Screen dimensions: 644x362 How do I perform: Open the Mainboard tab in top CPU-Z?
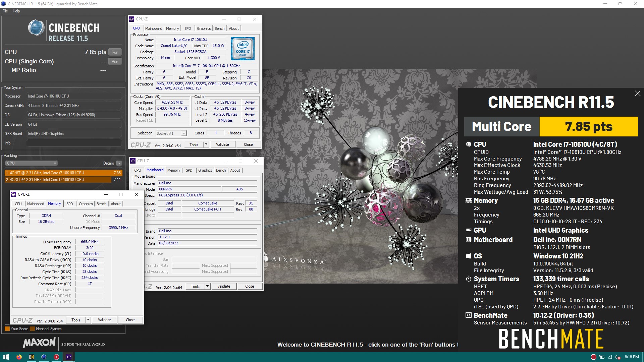[x=154, y=28]
